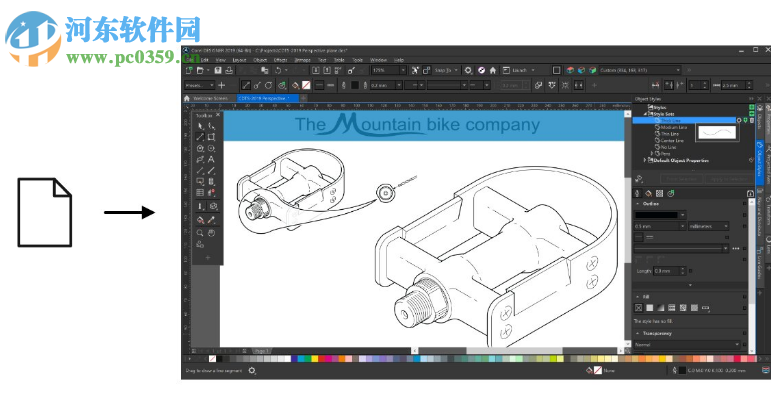
Task: Select the Text tool (A) in Toolbox
Action: [x=211, y=159]
